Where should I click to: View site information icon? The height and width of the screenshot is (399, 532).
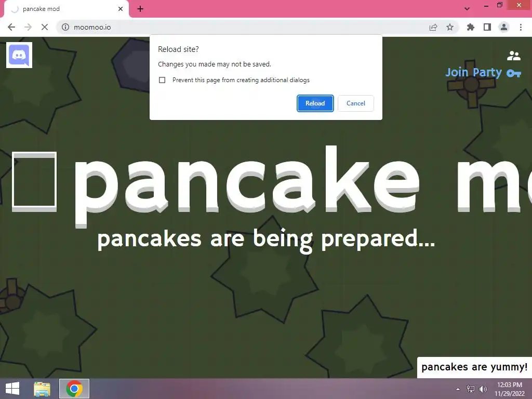[65, 27]
